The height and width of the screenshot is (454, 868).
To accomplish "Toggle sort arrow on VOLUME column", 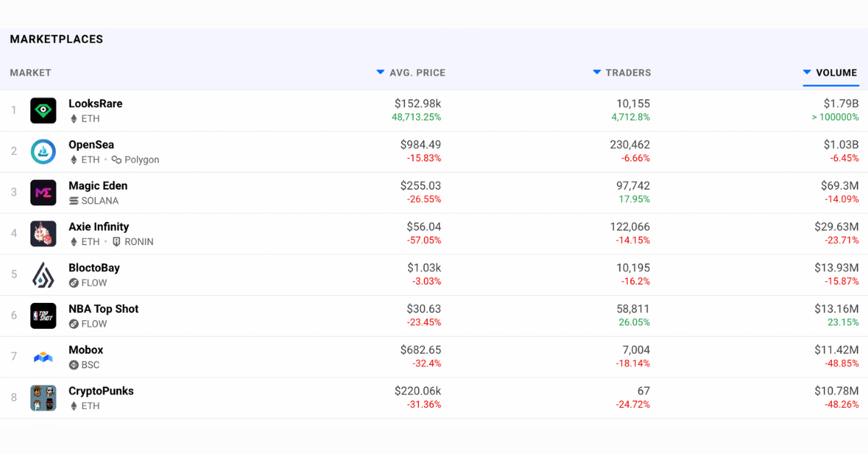I will pyautogui.click(x=807, y=72).
